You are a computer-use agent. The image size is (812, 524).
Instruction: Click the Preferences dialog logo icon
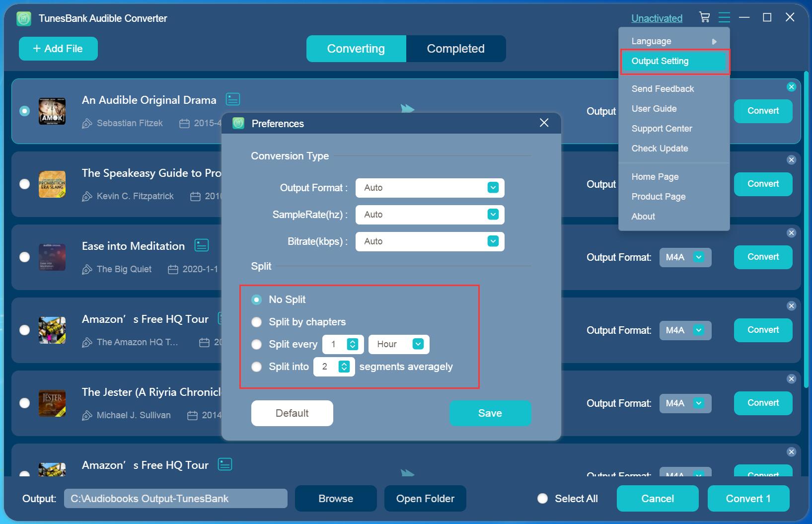(x=238, y=123)
